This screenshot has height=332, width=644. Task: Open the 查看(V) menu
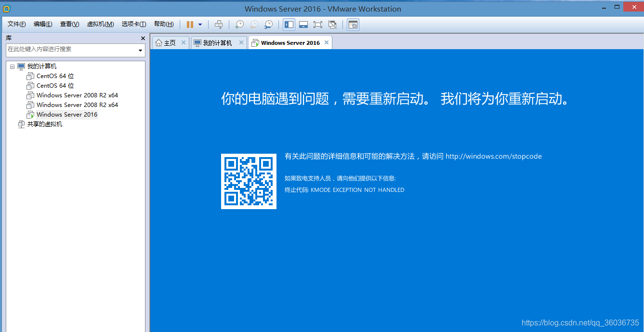[69, 24]
